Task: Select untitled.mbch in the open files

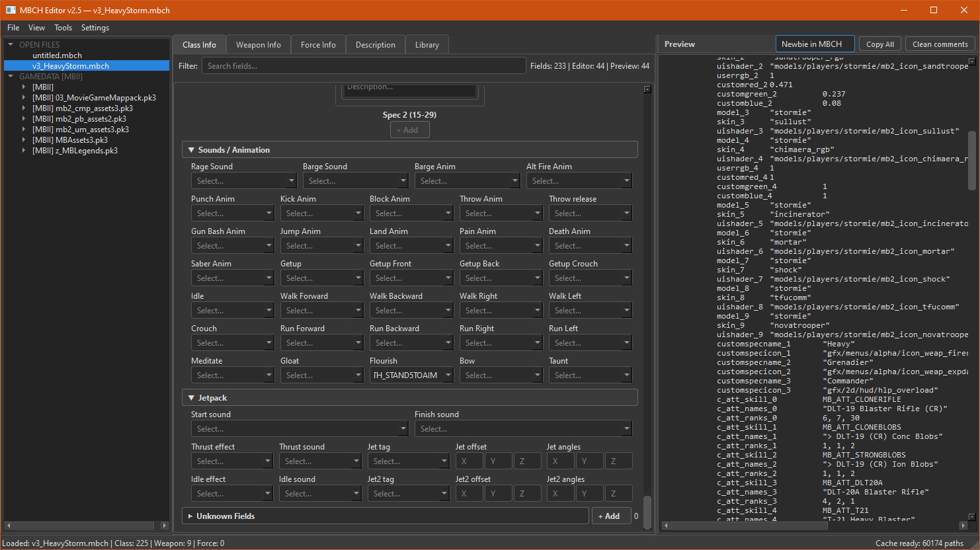Action: click(x=58, y=56)
